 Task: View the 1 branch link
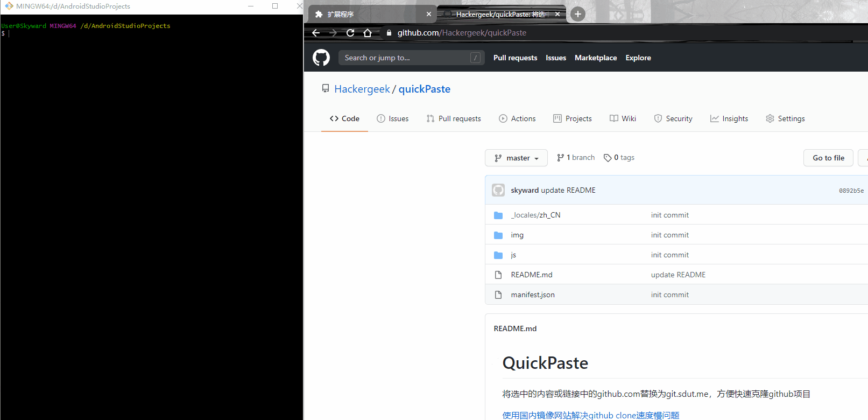[x=576, y=158]
